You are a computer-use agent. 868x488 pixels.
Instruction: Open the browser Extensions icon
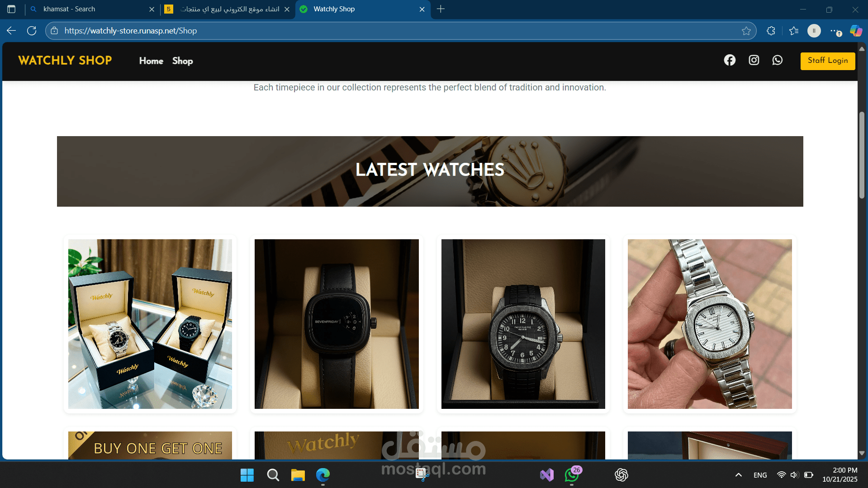(x=771, y=31)
